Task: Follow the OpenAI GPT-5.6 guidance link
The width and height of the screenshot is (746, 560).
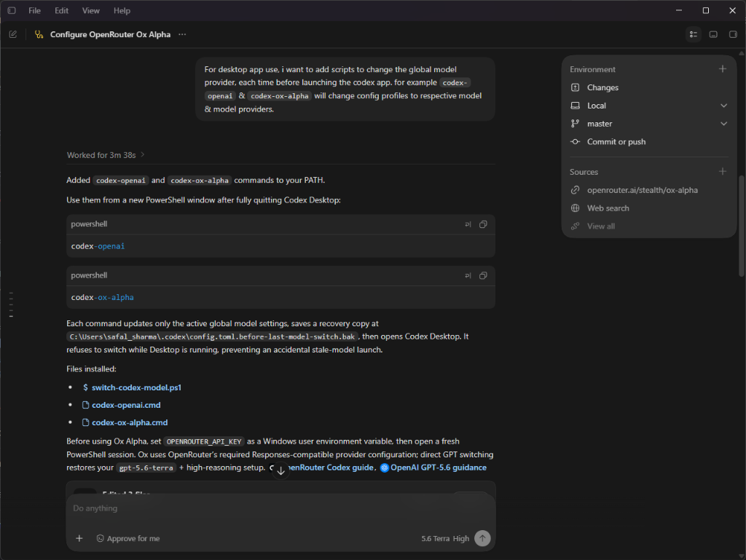Action: (438, 468)
